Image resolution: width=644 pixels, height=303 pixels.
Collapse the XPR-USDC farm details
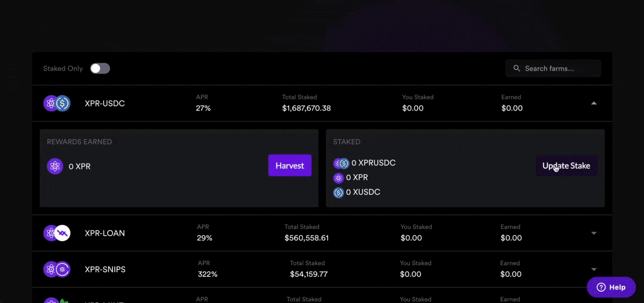594,103
